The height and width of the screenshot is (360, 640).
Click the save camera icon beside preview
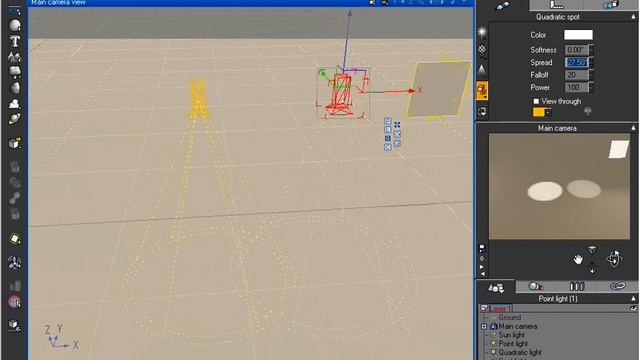click(x=482, y=249)
